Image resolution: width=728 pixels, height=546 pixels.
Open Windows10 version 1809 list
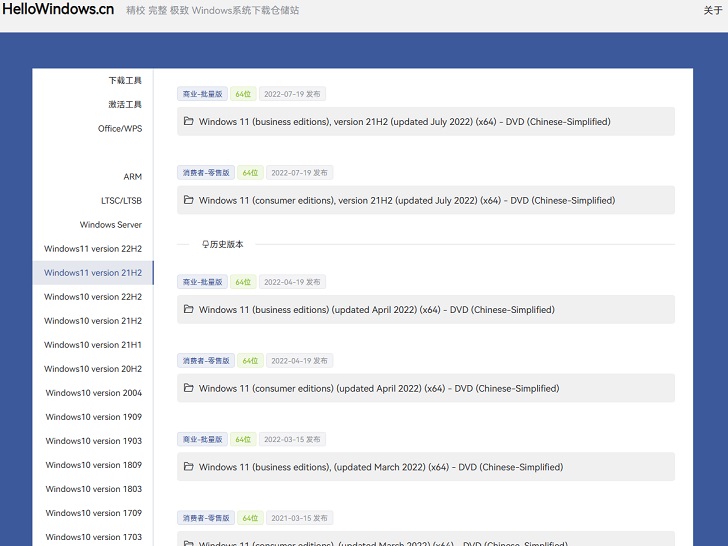tap(94, 465)
